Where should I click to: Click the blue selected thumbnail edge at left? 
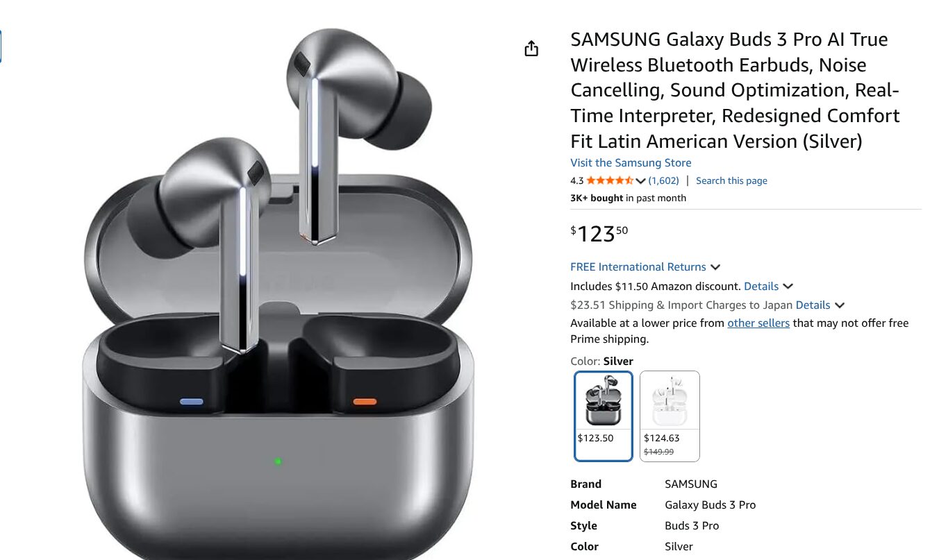click(x=1, y=46)
